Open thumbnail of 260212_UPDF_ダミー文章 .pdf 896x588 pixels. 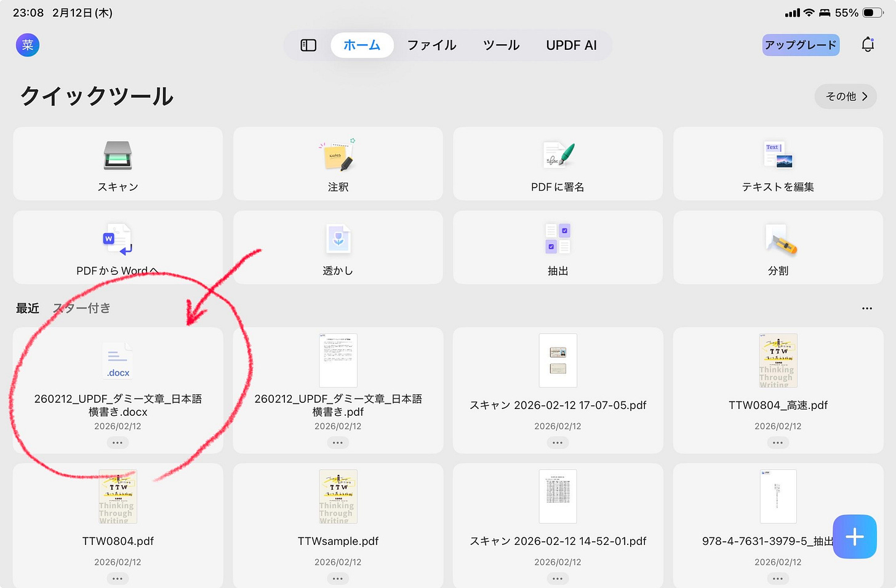(x=338, y=360)
